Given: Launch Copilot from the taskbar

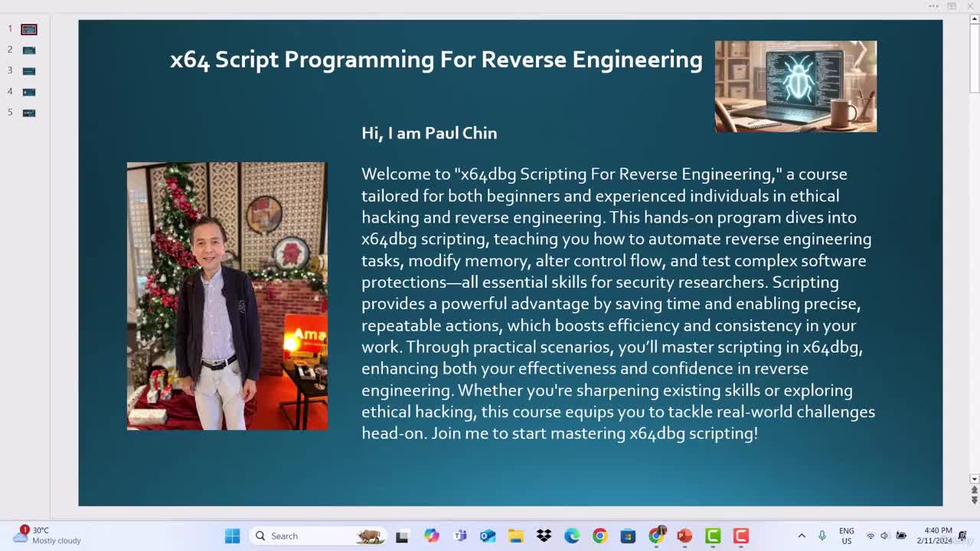Looking at the screenshot, I should tap(431, 536).
